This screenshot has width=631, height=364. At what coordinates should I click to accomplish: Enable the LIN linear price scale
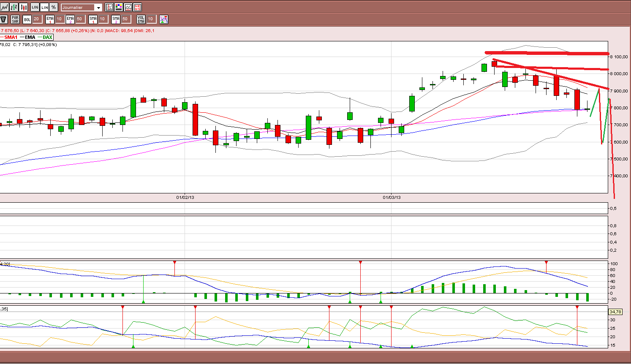(x=44, y=7)
